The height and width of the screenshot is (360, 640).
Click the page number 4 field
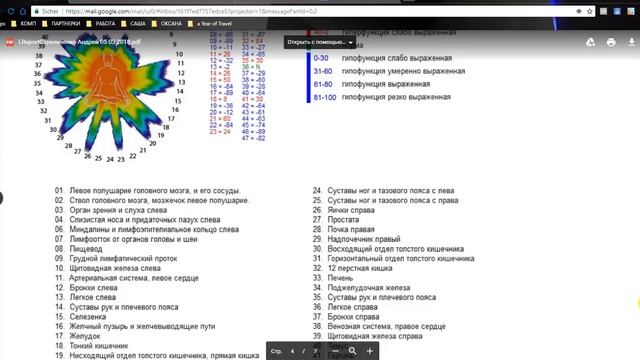pyautogui.click(x=293, y=351)
